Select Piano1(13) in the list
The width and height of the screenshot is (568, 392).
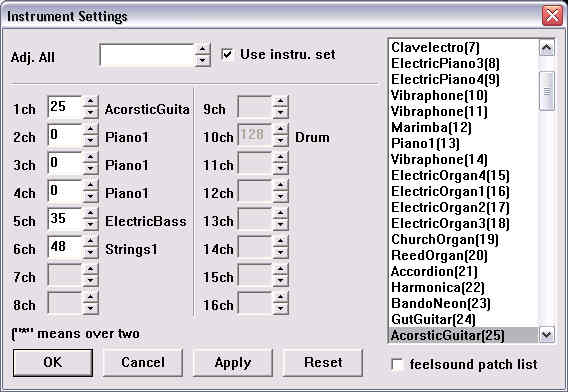(463, 143)
